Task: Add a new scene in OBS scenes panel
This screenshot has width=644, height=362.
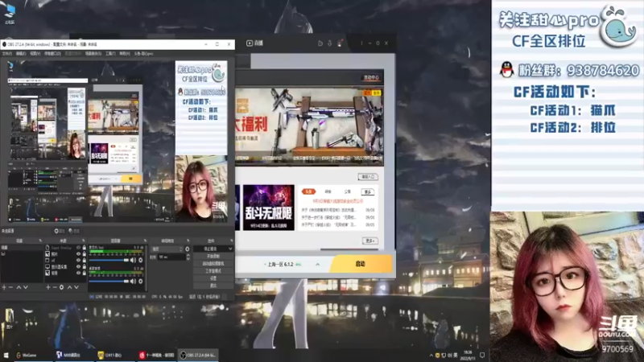Action: click(x=4, y=287)
